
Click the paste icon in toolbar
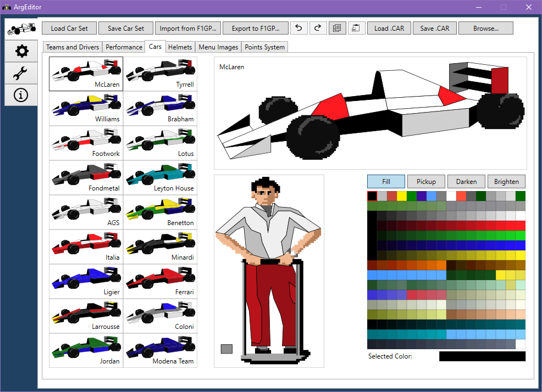coord(356,29)
